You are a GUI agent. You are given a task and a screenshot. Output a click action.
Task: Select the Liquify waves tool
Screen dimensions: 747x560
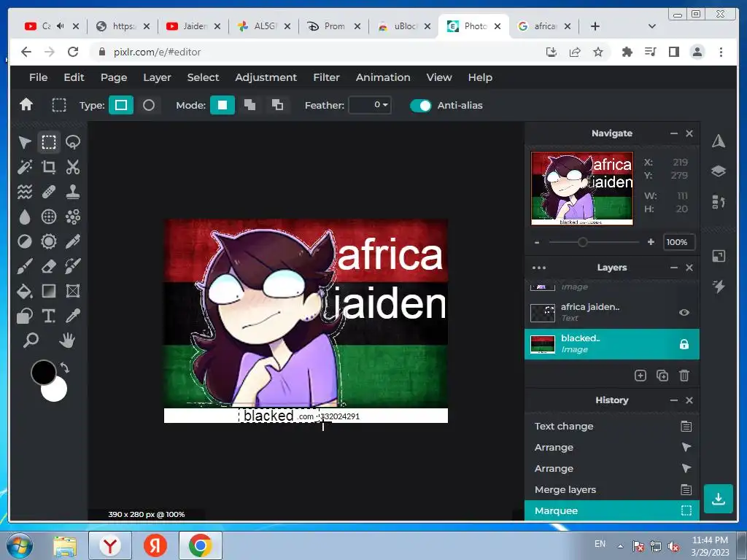(x=24, y=192)
